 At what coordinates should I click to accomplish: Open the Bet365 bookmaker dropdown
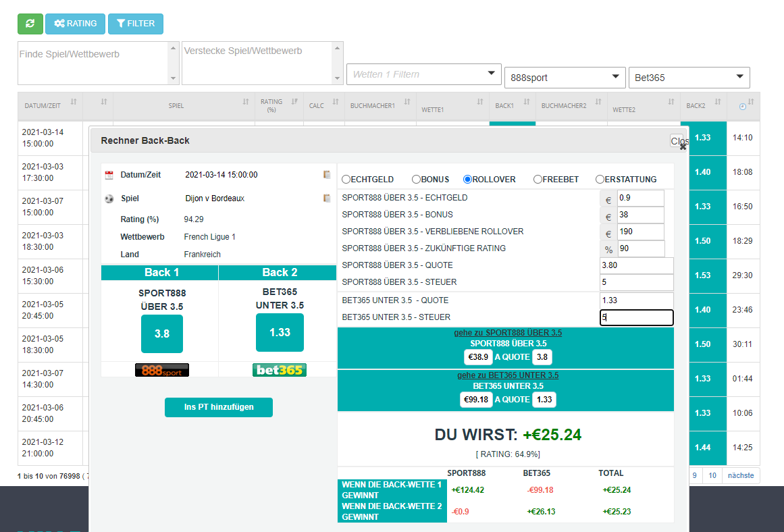click(689, 78)
